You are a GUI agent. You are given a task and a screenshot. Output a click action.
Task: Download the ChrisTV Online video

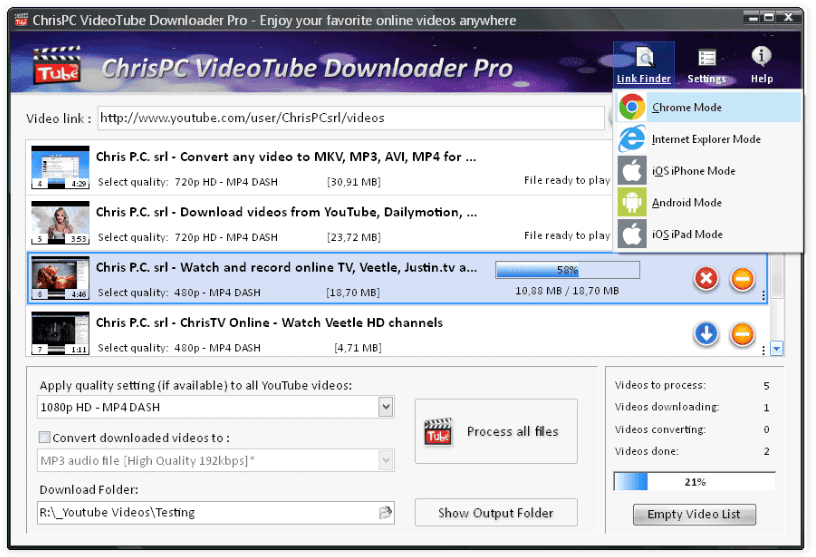pyautogui.click(x=706, y=334)
